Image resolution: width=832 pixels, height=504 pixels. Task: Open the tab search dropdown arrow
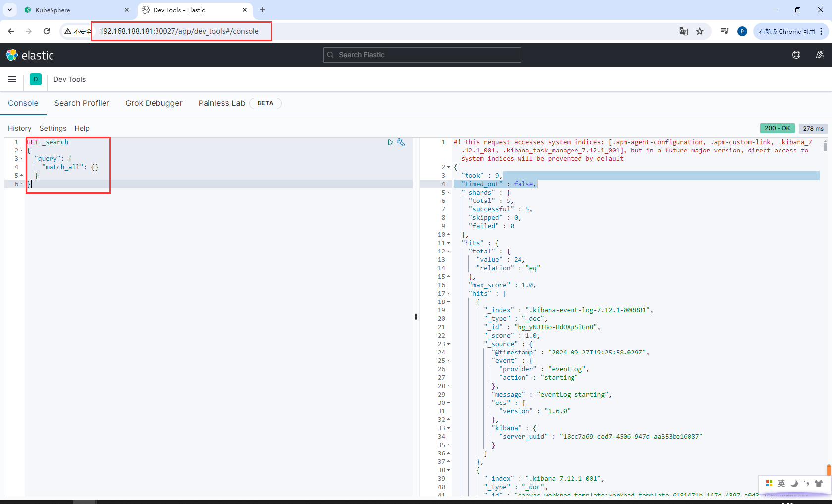10,10
